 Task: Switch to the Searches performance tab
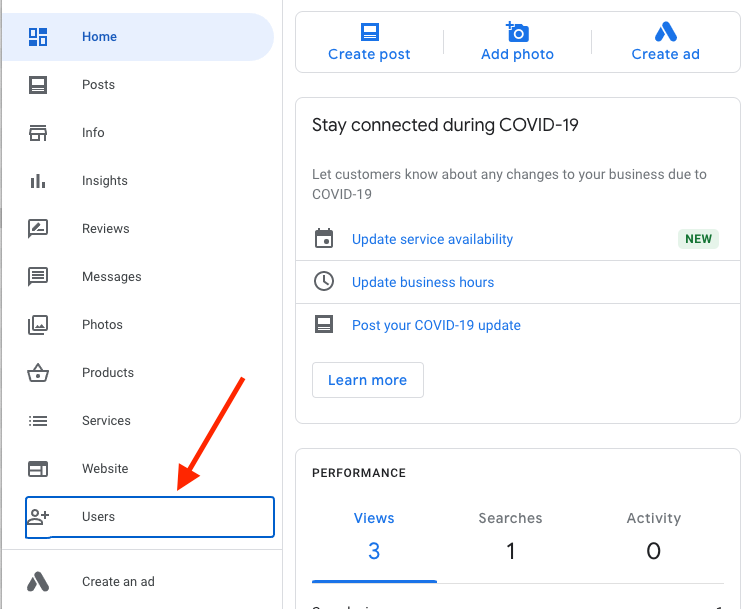coord(510,518)
